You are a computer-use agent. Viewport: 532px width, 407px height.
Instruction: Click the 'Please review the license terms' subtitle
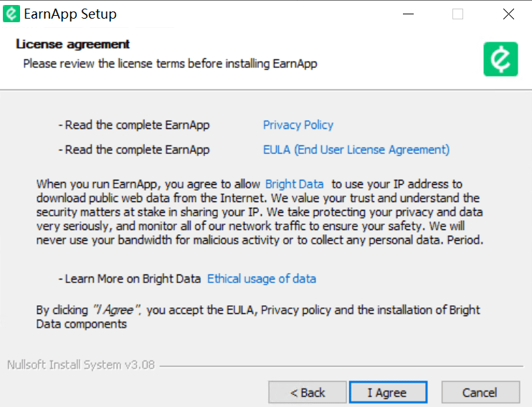[170, 64]
